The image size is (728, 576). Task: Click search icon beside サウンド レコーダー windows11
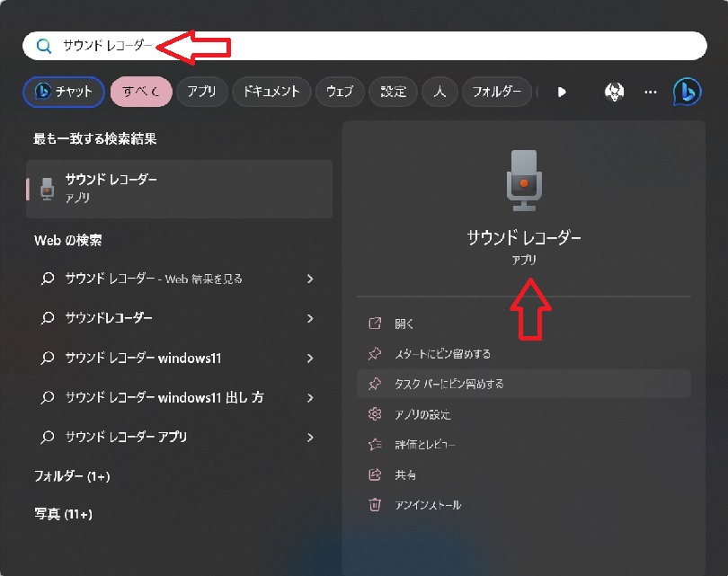tap(48, 358)
